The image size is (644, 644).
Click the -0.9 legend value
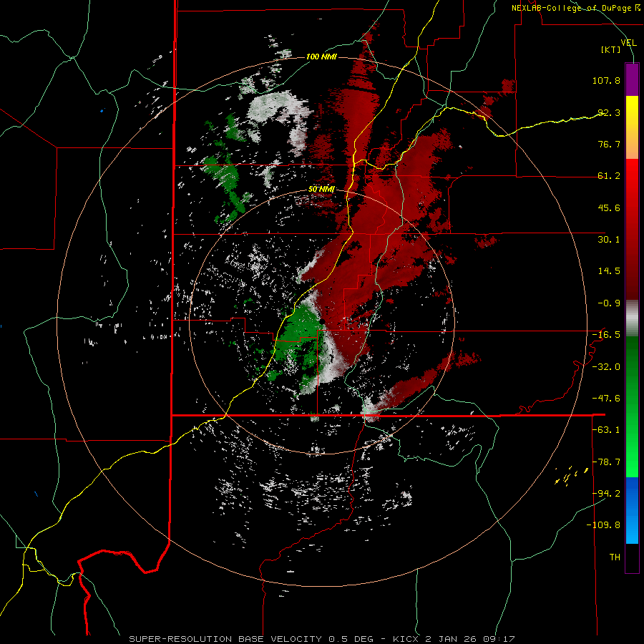point(609,303)
